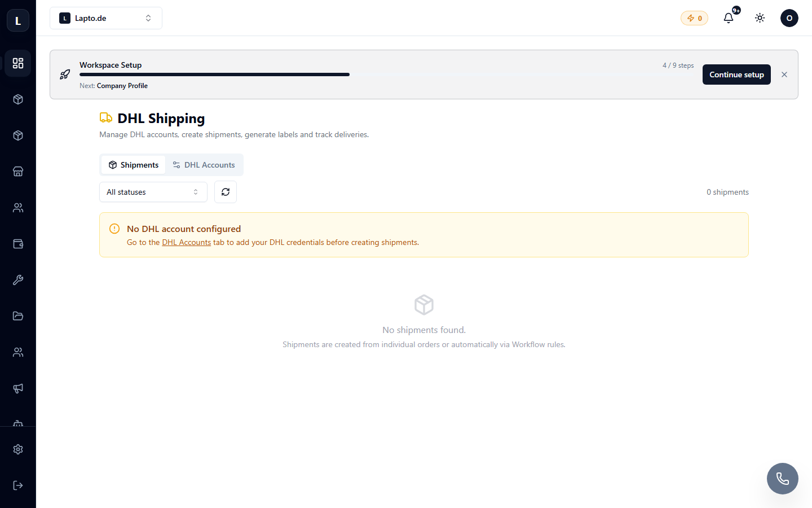The image size is (812, 508).
Task: Toggle the light/dark theme sun icon
Action: point(760,18)
